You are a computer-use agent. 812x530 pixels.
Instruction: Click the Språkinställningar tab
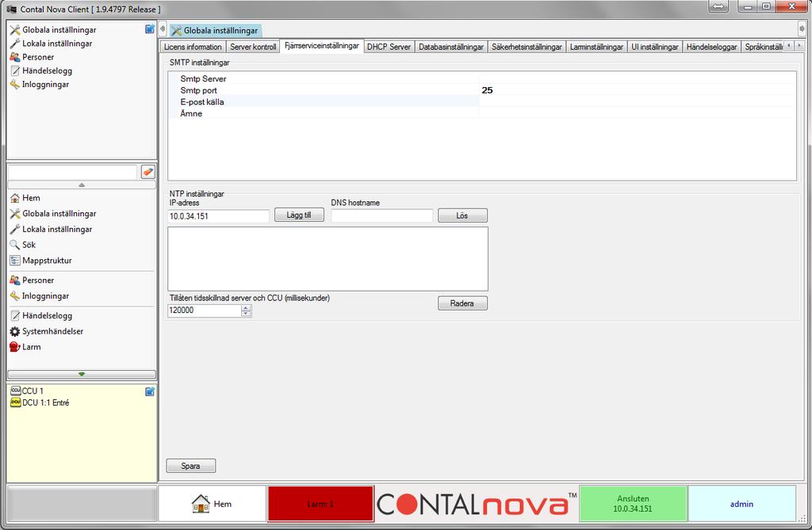pyautogui.click(x=764, y=47)
